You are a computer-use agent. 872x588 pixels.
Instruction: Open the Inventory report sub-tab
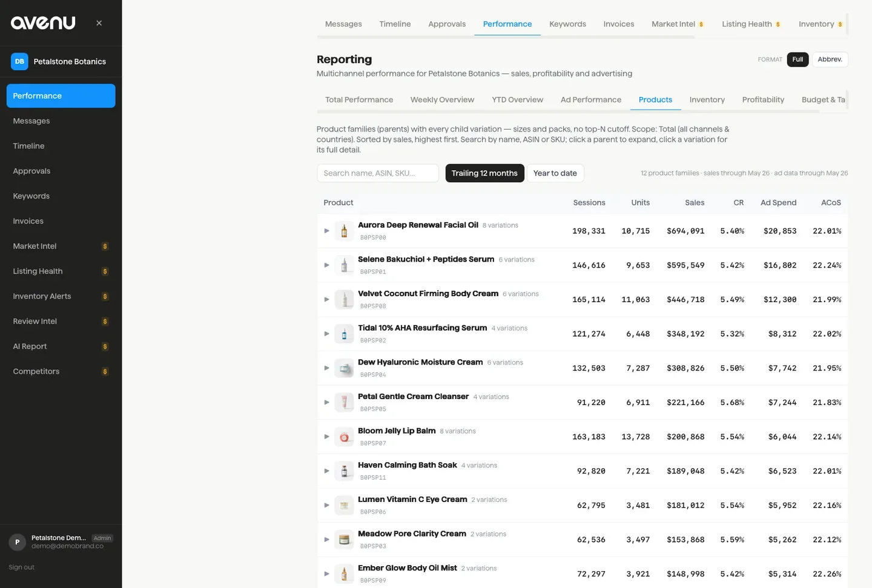click(x=707, y=100)
